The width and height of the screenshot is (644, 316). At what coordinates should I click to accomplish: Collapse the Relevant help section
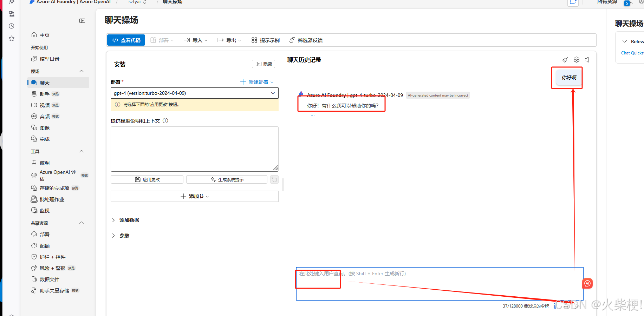point(625,41)
